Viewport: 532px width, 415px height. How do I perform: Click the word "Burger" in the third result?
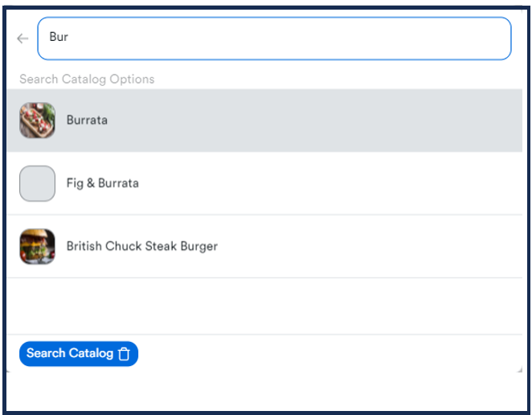[x=198, y=246]
